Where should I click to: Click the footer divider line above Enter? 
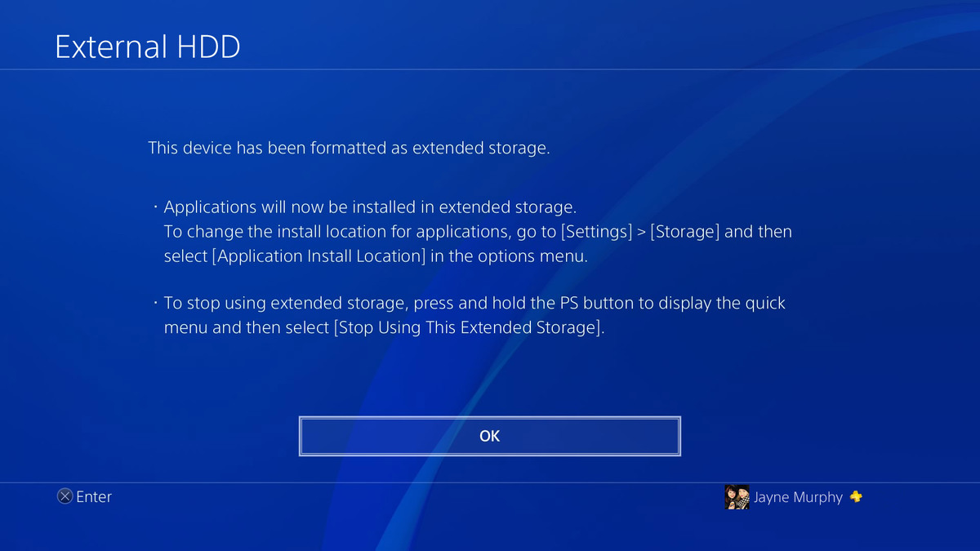pyautogui.click(x=490, y=482)
